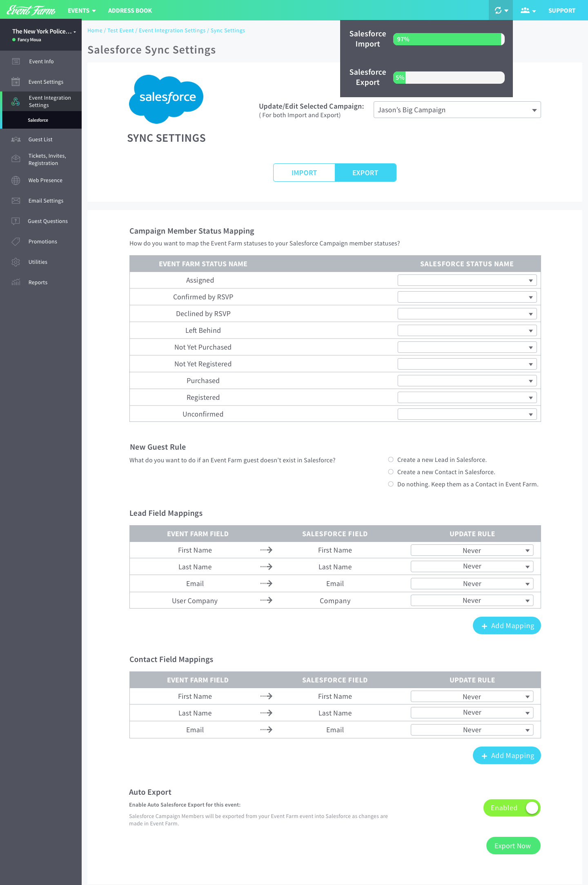
Task: Open update rule dropdown for Lead Email
Action: [472, 584]
